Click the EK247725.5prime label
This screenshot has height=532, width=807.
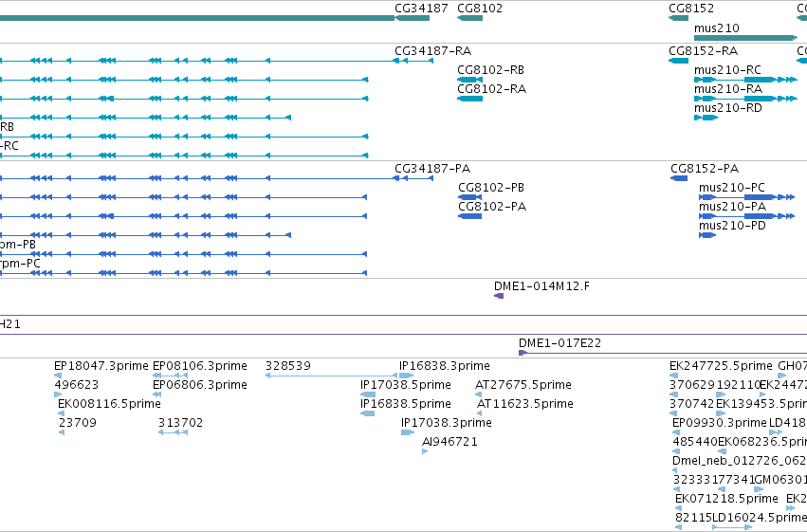[x=721, y=366]
